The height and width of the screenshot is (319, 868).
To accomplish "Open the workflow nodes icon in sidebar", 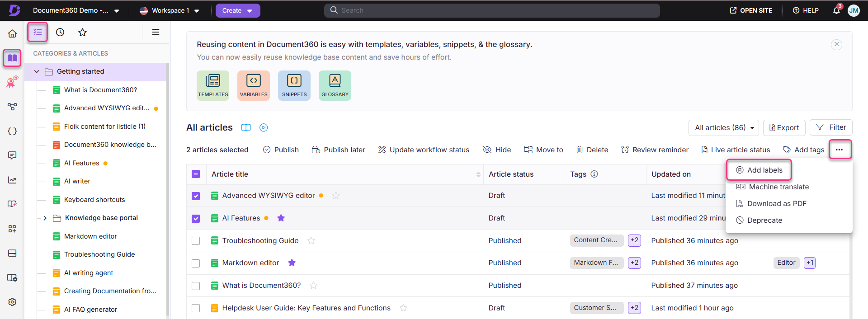I will 12,107.
